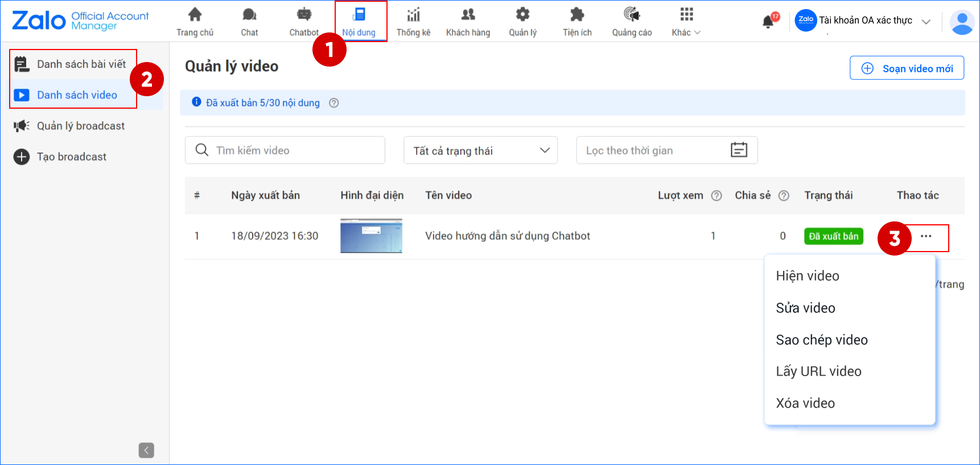The height and width of the screenshot is (465, 980).
Task: Expand the Tài khoản OA account switcher
Action: pyautogui.click(x=925, y=22)
